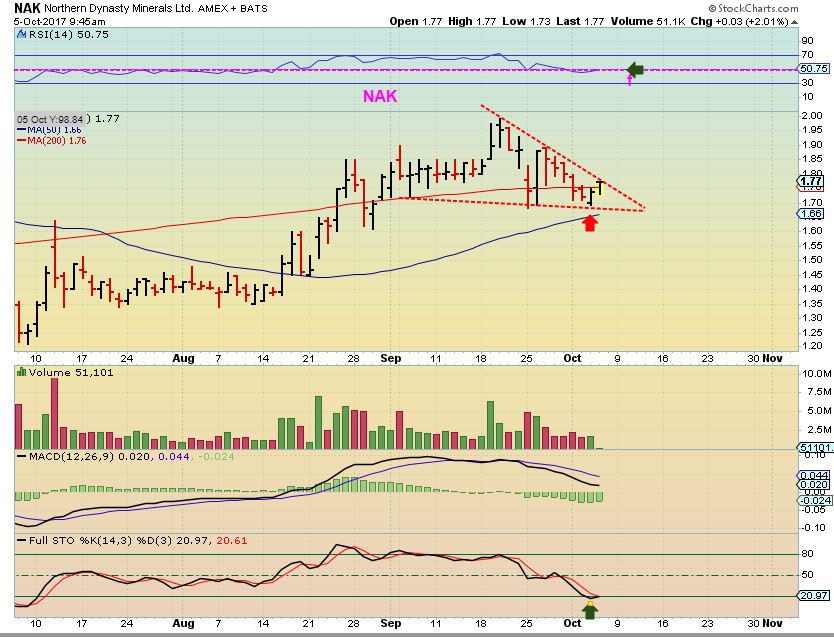The height and width of the screenshot is (637, 834).
Task: Click the NAK ticker symbol in header
Action: point(27,8)
